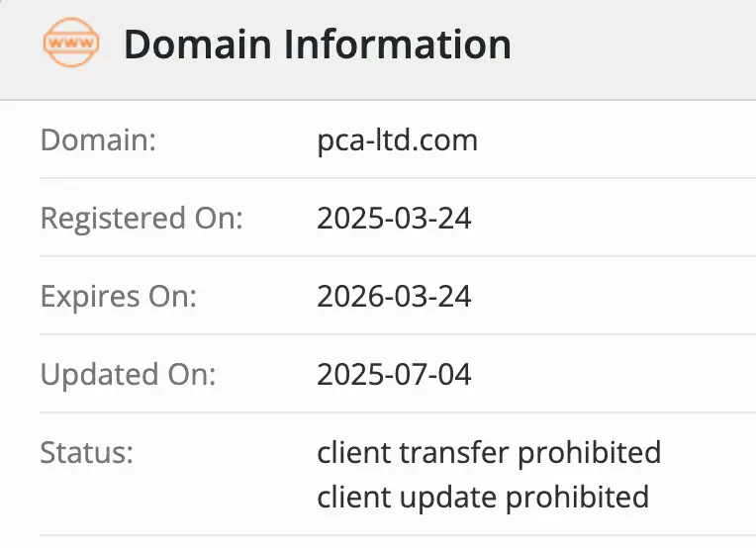Click the empty gray header area beside the title
The width and height of the screenshot is (756, 548).
(633, 45)
